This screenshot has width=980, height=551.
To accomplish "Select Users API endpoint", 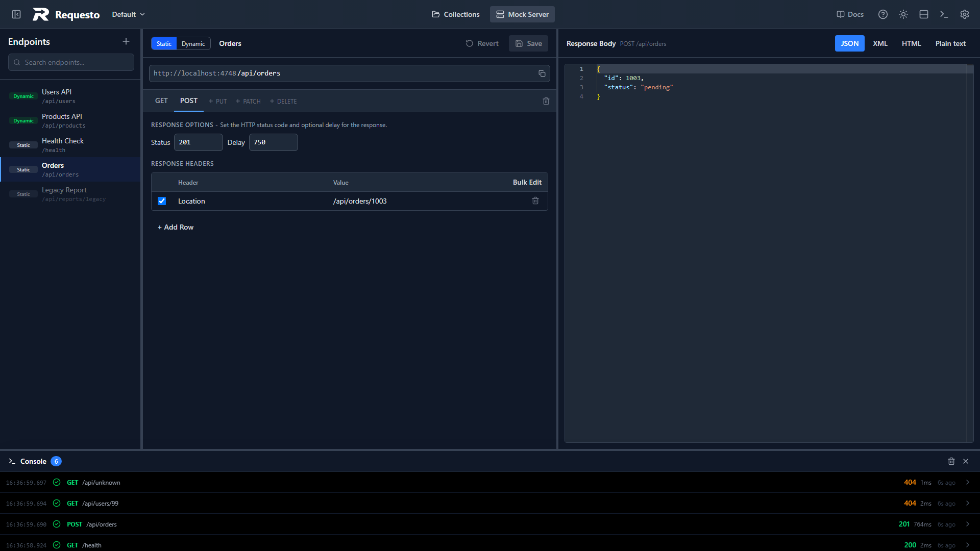I will [70, 96].
